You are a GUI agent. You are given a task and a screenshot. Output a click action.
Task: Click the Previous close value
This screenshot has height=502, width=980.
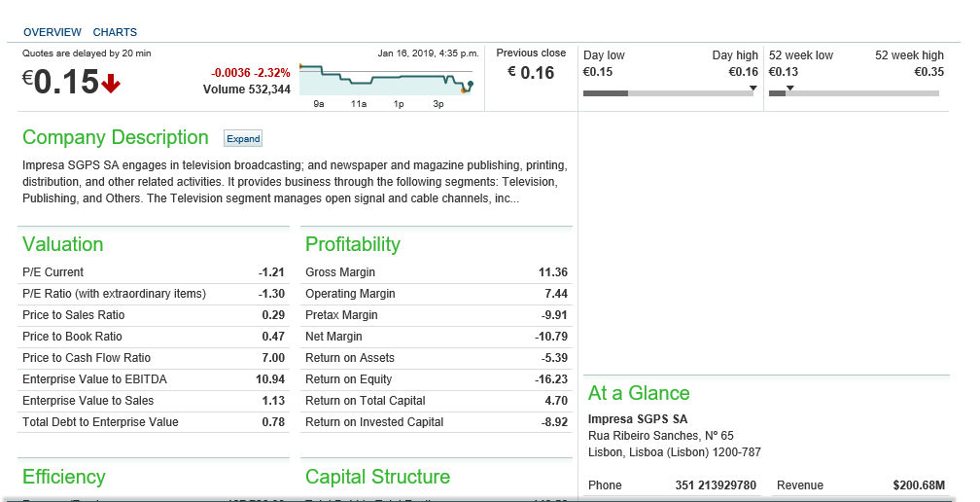pos(531,73)
